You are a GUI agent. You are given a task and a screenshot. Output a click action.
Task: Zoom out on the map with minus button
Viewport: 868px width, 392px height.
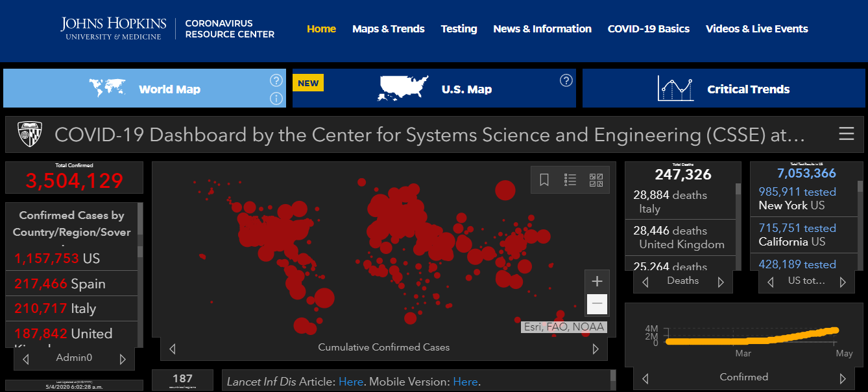[597, 304]
